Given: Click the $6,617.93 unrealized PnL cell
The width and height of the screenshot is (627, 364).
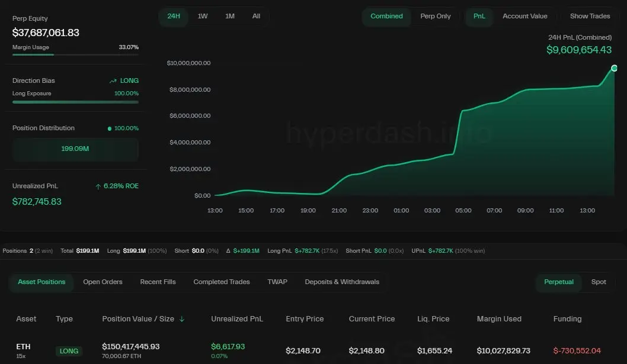Looking at the screenshot, I should (228, 346).
